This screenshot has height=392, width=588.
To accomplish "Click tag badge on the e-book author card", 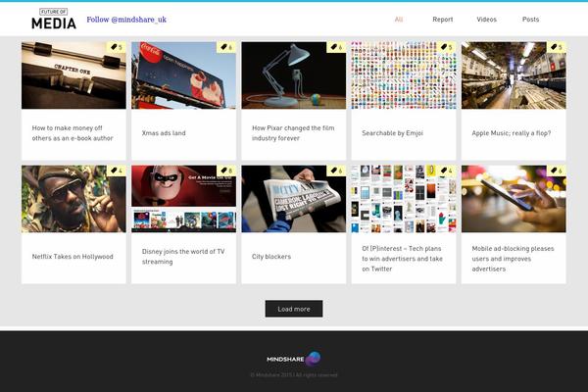I will click(117, 47).
